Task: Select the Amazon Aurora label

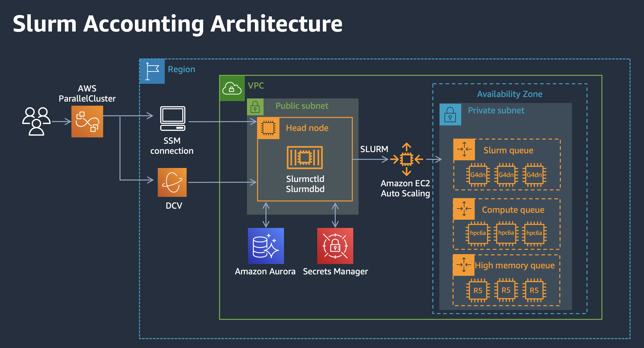Action: [x=265, y=271]
